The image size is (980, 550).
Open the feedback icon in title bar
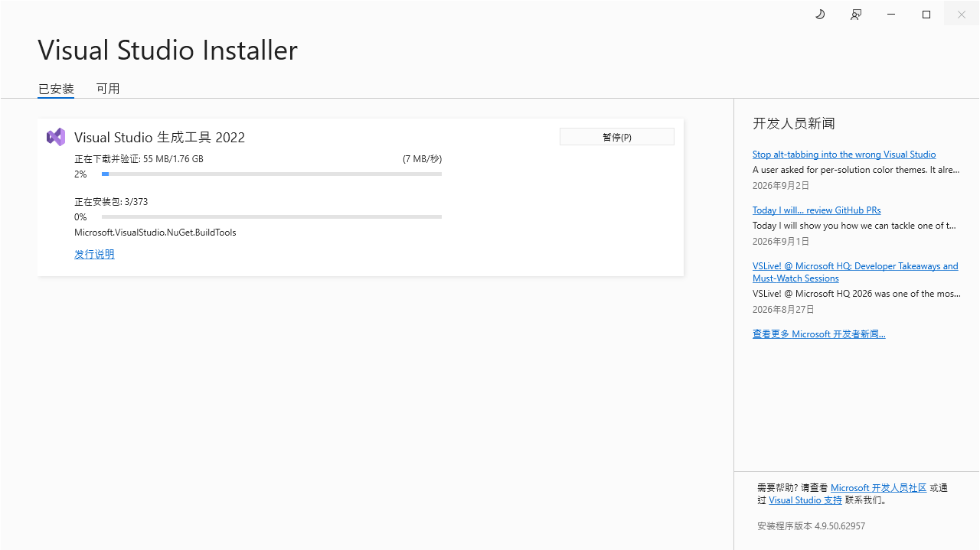pyautogui.click(x=856, y=15)
